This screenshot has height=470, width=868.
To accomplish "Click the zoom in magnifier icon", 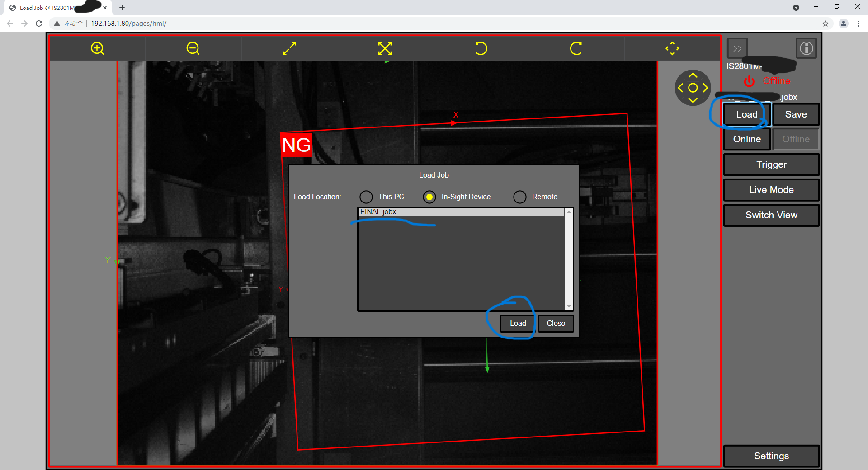I will click(97, 48).
